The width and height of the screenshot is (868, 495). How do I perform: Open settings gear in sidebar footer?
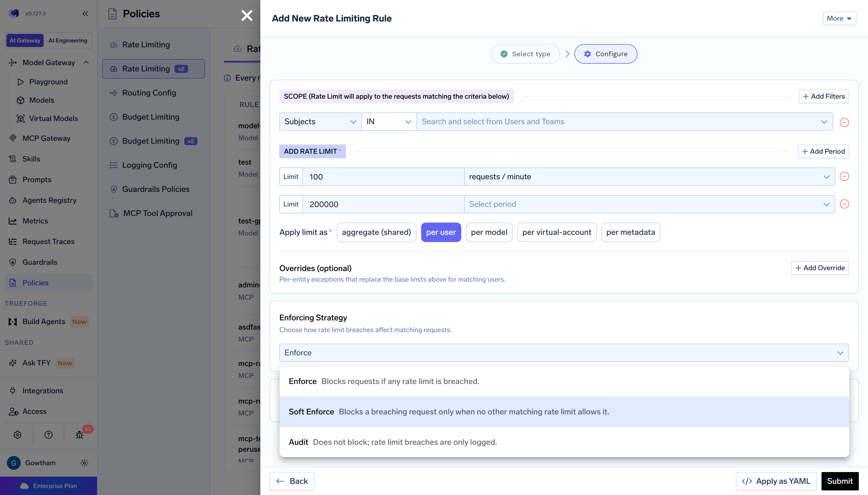click(17, 434)
